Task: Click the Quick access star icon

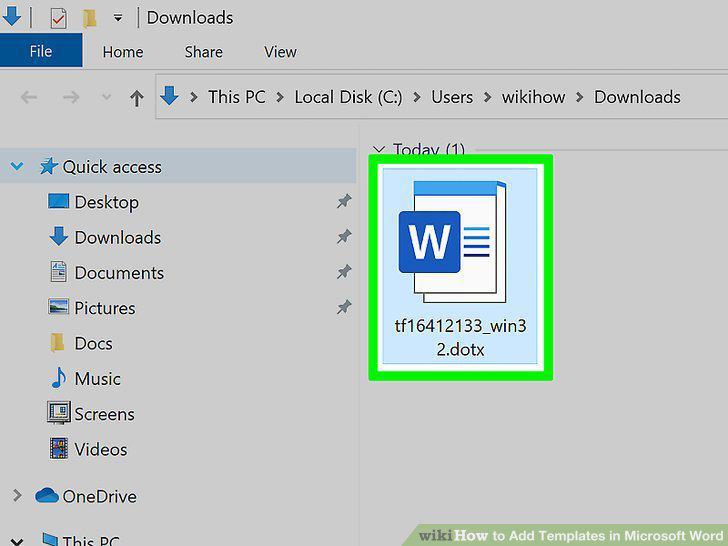Action: tap(48, 166)
